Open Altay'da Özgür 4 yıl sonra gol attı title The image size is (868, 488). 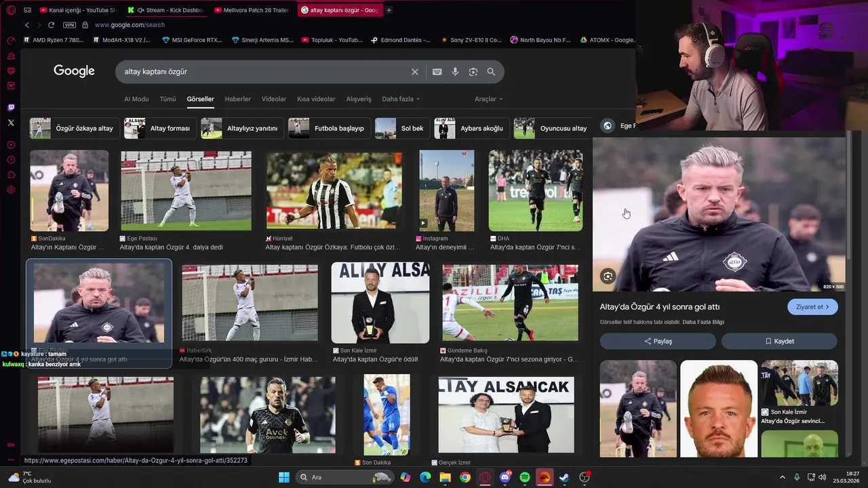[x=659, y=307]
